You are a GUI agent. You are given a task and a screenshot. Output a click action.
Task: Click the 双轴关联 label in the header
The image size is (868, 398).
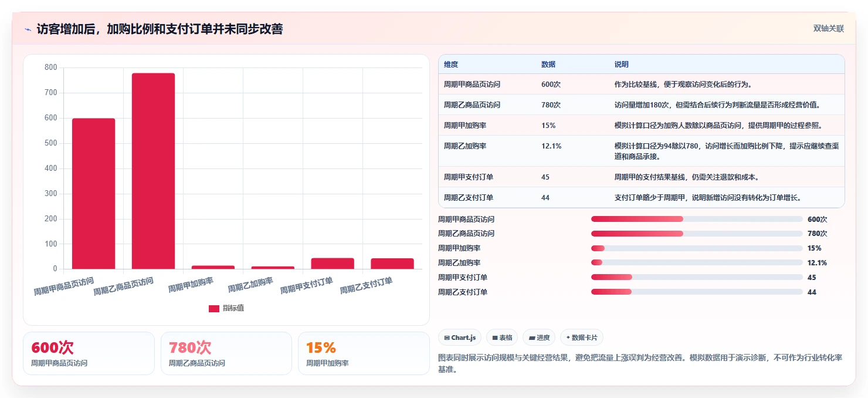pos(828,28)
